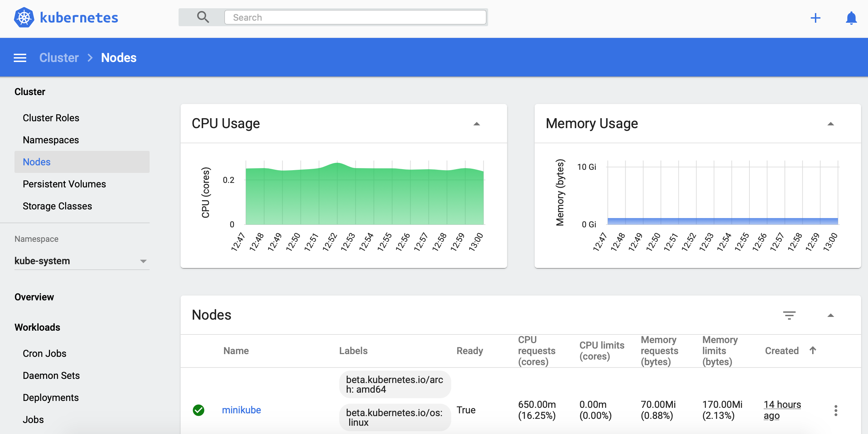Sort by the Name column header
The width and height of the screenshot is (868, 434).
[236, 351]
